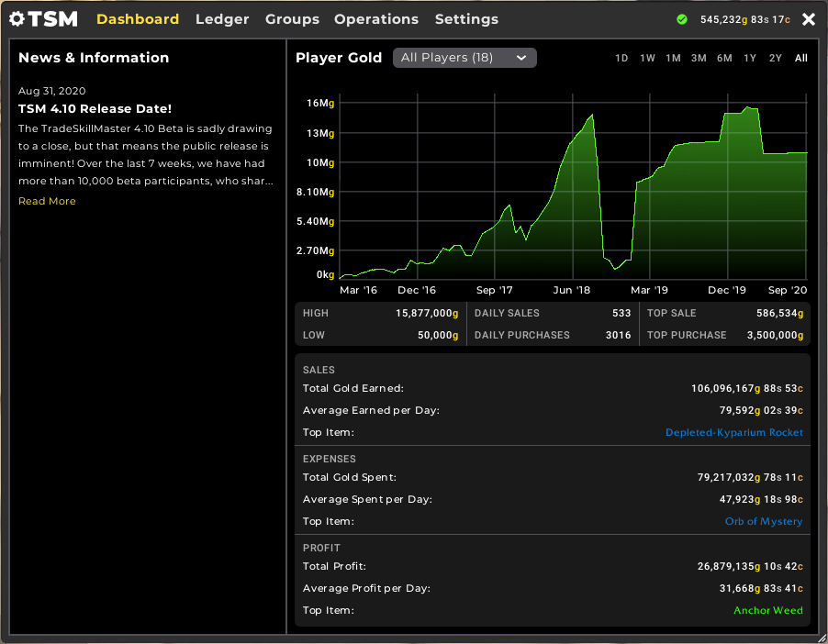Click Read More news link
The width and height of the screenshot is (828, 644).
point(47,201)
